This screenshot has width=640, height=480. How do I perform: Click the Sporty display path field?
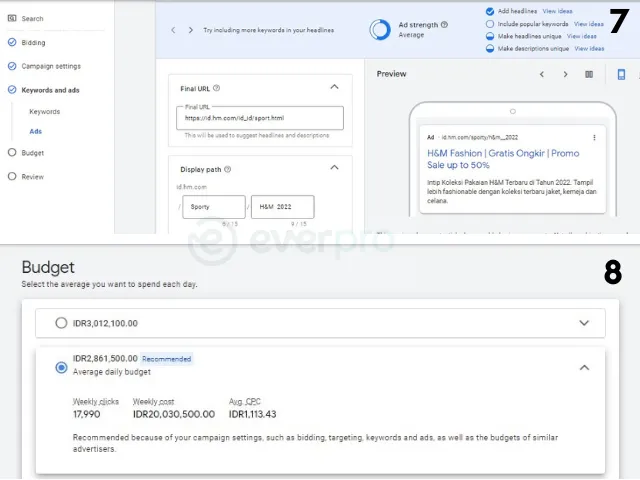tap(214, 207)
